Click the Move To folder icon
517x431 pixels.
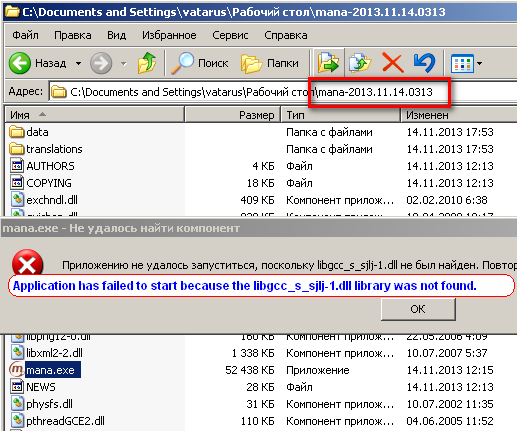click(328, 63)
